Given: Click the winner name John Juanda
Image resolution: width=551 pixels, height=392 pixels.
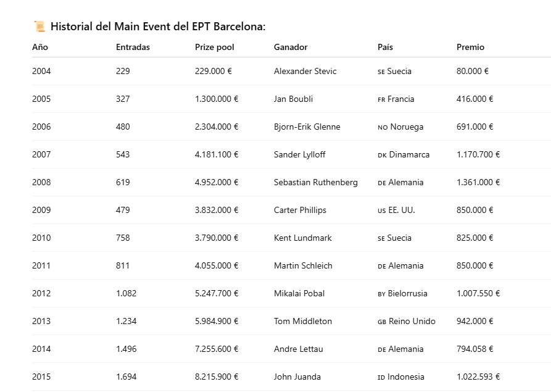Looking at the screenshot, I should [x=297, y=377].
